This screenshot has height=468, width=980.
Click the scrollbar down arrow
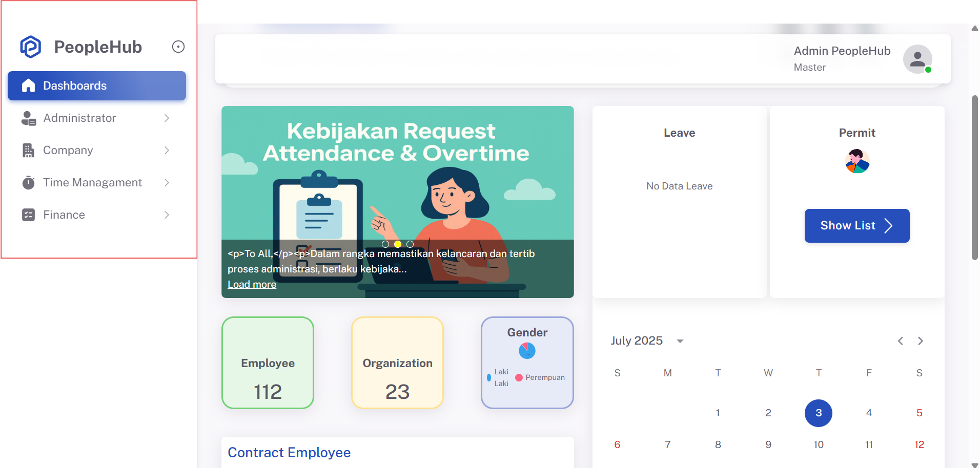(x=975, y=464)
